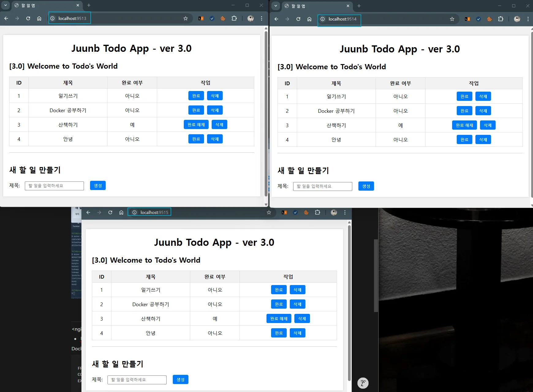
Task: Open profile avatar in localhost:9513 window
Action: click(x=251, y=18)
